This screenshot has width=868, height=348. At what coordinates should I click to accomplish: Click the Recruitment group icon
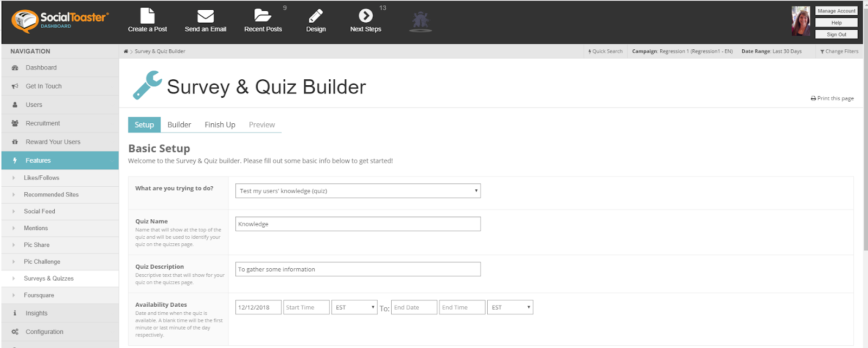pos(15,123)
